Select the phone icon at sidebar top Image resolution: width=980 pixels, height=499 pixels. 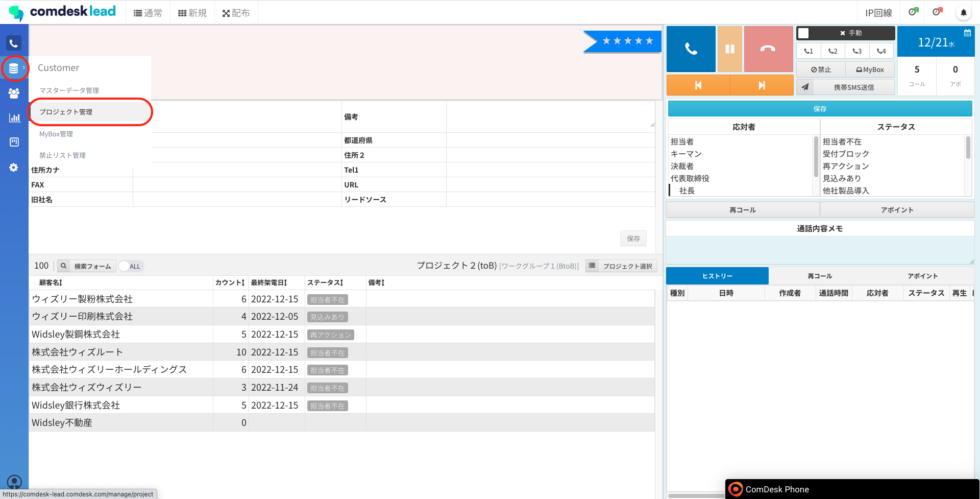pyautogui.click(x=14, y=43)
